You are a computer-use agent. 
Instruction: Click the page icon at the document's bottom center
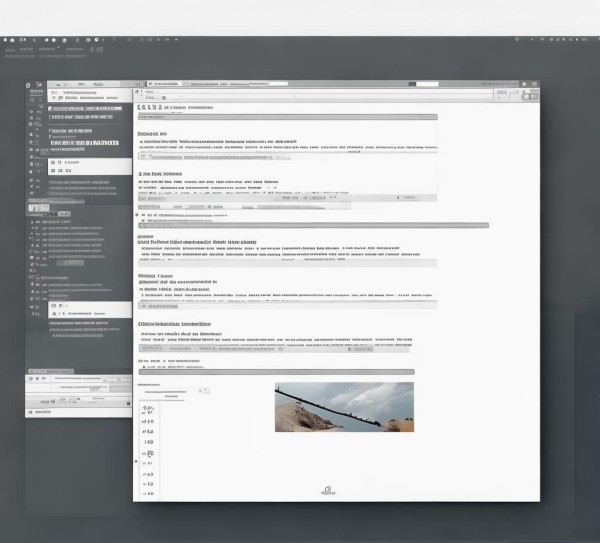tap(328, 490)
